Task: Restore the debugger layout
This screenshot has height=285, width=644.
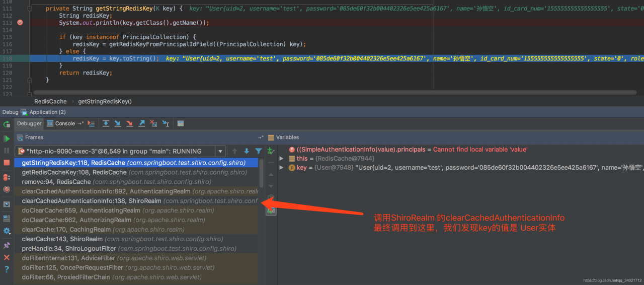Action: click(x=7, y=219)
